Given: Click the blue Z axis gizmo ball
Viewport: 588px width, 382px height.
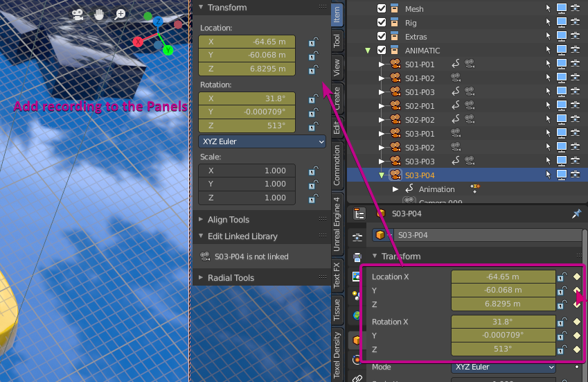Looking at the screenshot, I should pos(158,21).
